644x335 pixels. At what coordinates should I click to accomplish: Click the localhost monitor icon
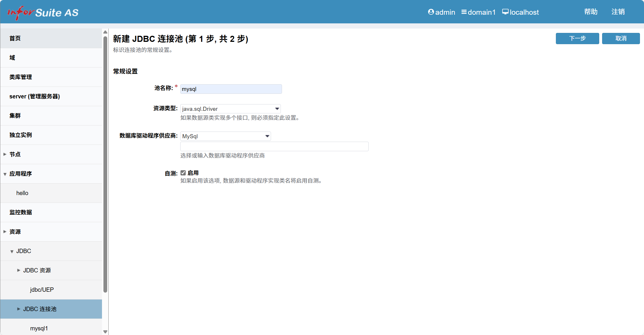505,12
